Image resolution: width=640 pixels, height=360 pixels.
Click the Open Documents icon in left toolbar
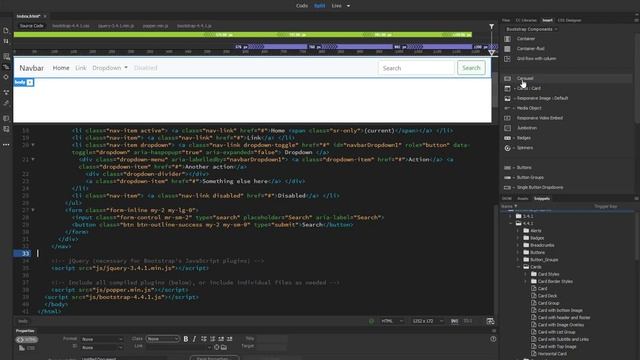[x=6, y=31]
